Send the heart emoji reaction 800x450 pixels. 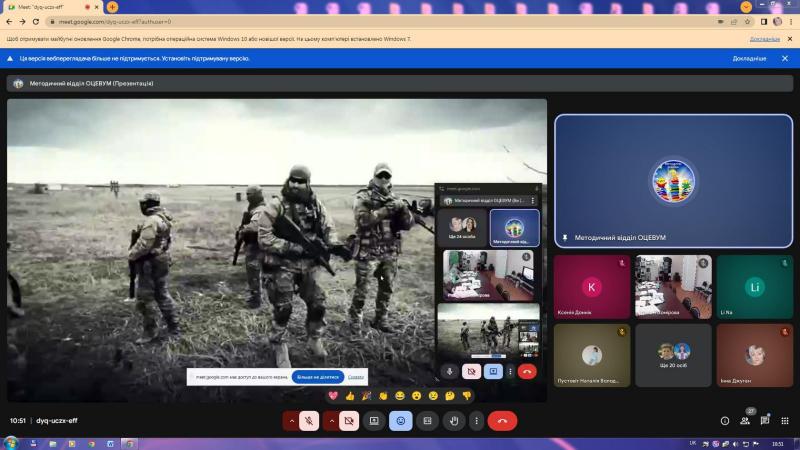click(333, 395)
